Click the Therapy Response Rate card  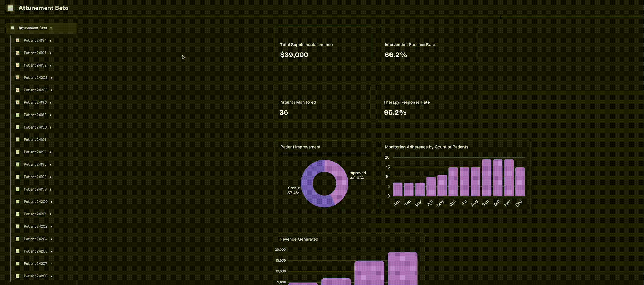coord(426,103)
